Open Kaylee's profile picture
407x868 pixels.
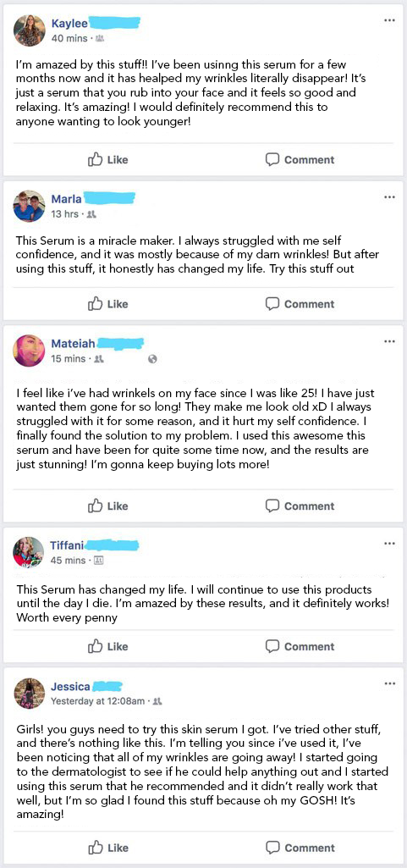(29, 30)
